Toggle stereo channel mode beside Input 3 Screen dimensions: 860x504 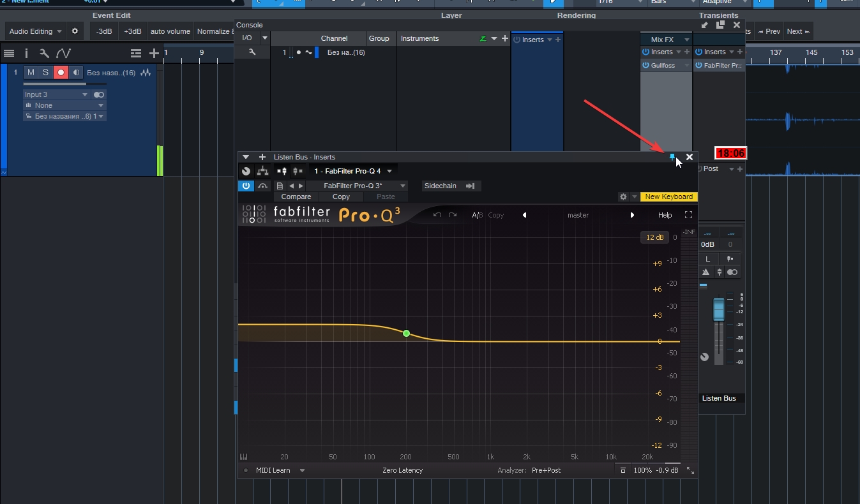99,94
